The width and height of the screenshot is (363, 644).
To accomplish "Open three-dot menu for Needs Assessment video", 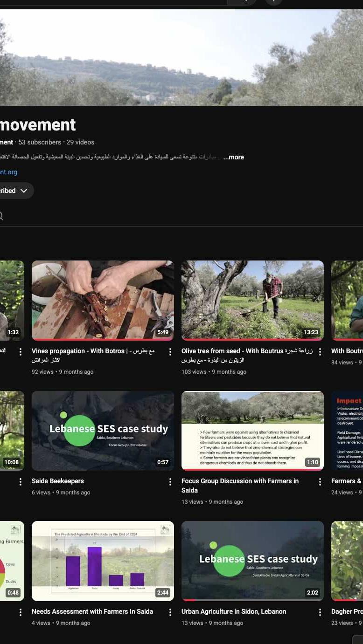I will [170, 612].
